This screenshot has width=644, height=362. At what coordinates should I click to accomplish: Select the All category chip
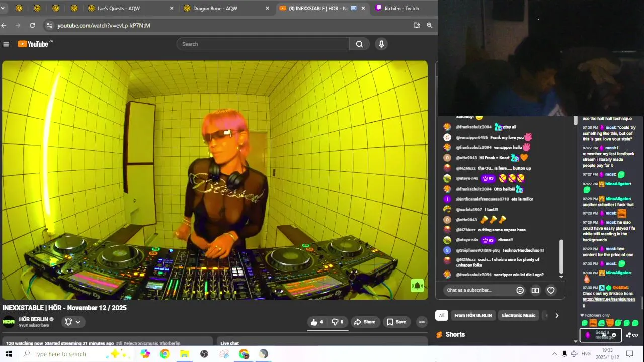coord(442,316)
